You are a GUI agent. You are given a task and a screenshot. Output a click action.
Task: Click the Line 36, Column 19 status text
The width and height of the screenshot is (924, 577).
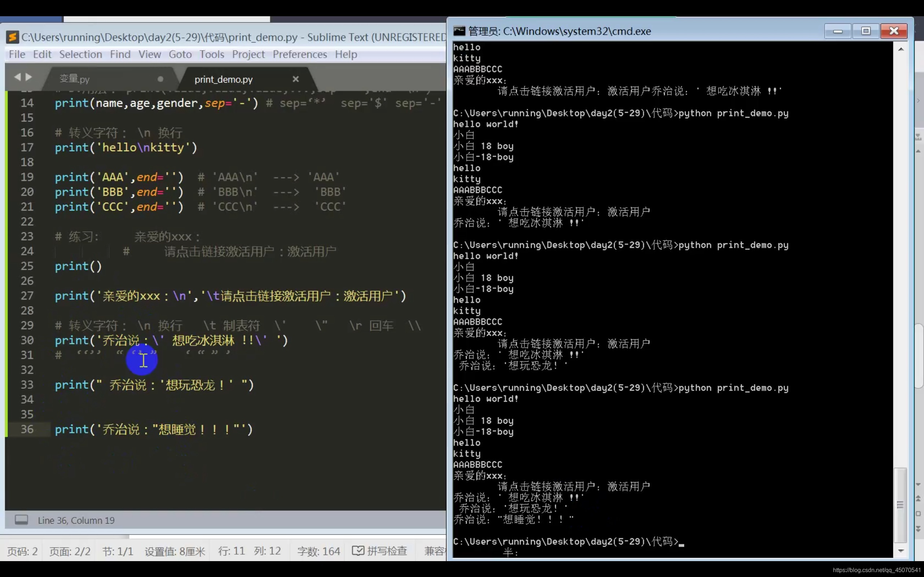tap(76, 520)
